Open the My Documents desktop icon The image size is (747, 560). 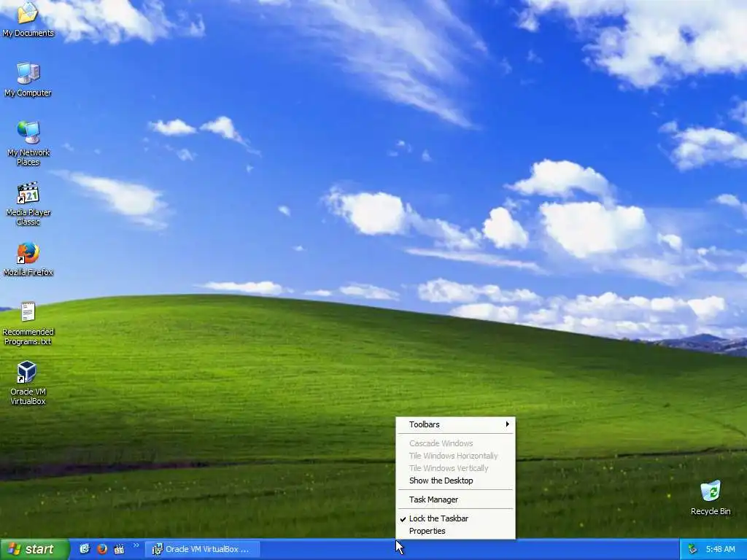(x=28, y=19)
